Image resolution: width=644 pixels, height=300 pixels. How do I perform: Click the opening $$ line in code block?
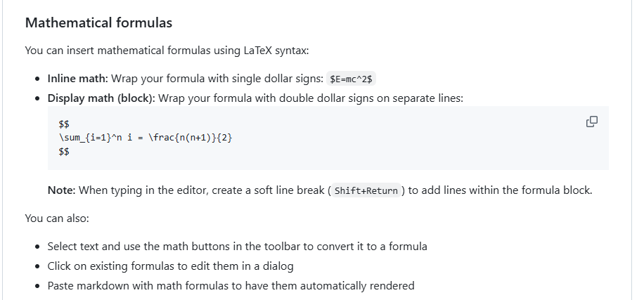[x=64, y=123]
